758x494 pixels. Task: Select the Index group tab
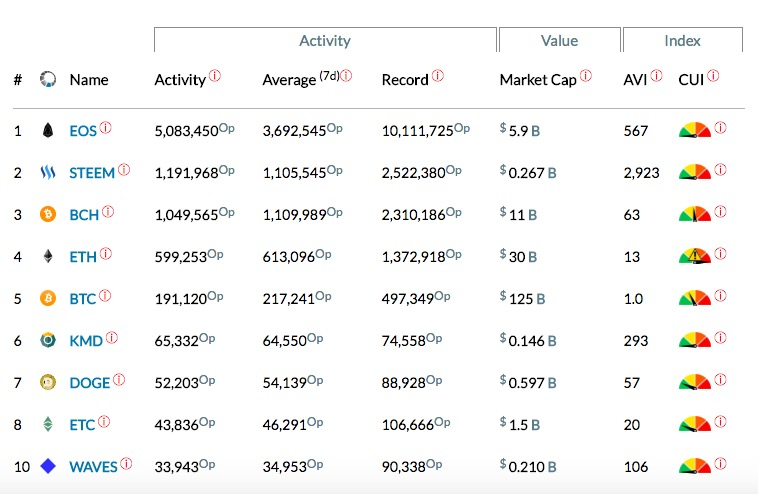[x=683, y=40]
